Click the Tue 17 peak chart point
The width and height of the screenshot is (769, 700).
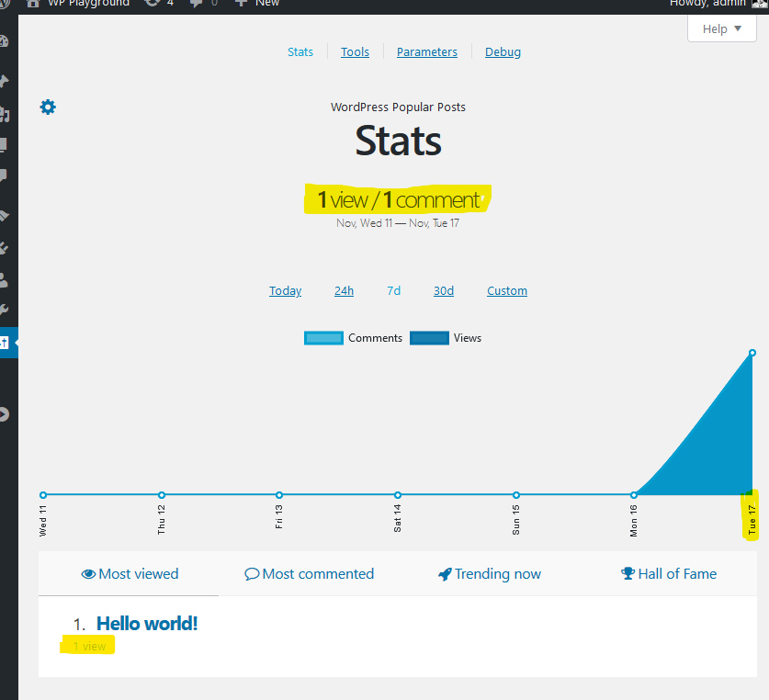tap(752, 353)
